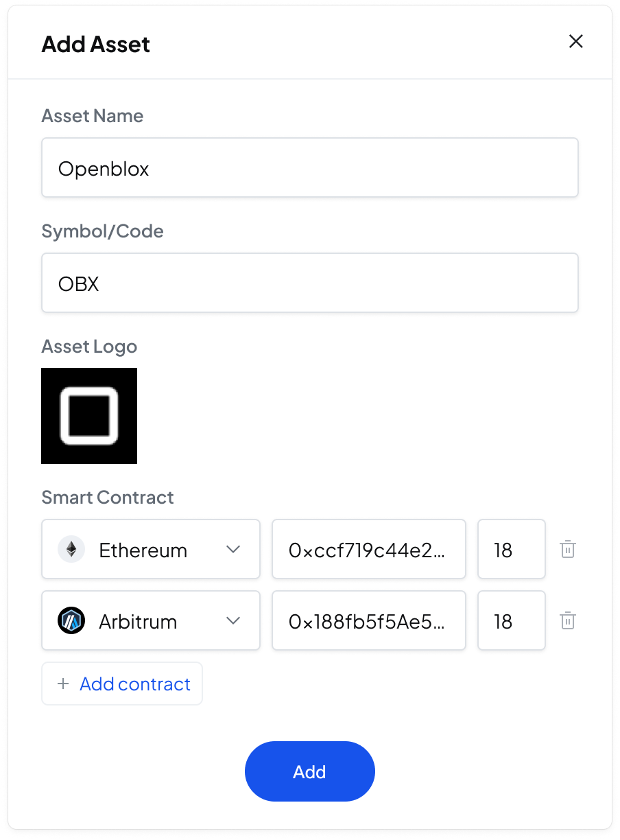Screen dimensions: 620x840
Task: Expand the chevron arrow next to Arbitrum
Action: coord(233,621)
